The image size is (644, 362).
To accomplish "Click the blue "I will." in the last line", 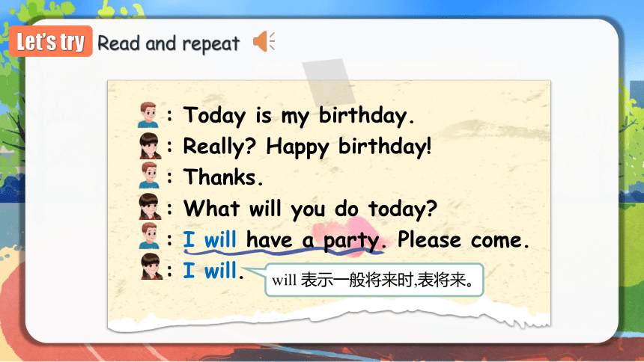I will click(x=213, y=270).
